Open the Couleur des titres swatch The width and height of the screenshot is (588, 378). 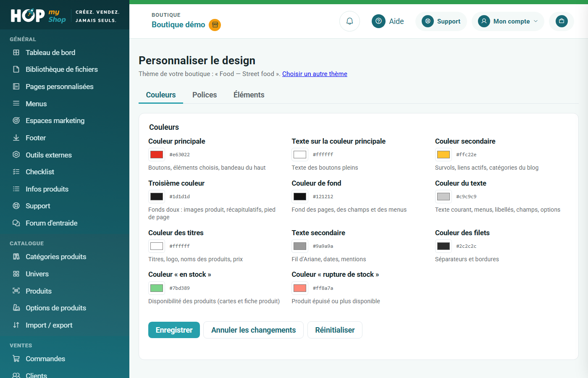click(157, 246)
